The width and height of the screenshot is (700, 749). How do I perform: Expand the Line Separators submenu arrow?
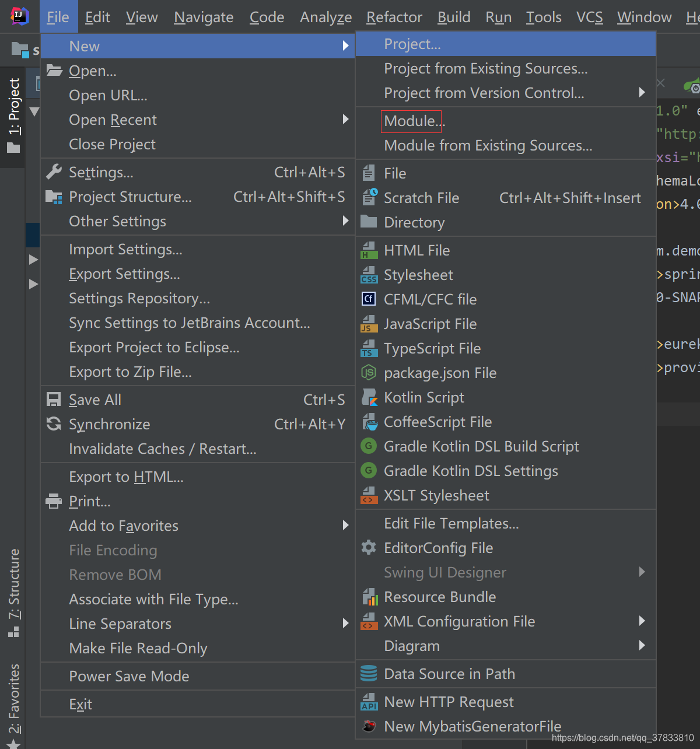345,623
